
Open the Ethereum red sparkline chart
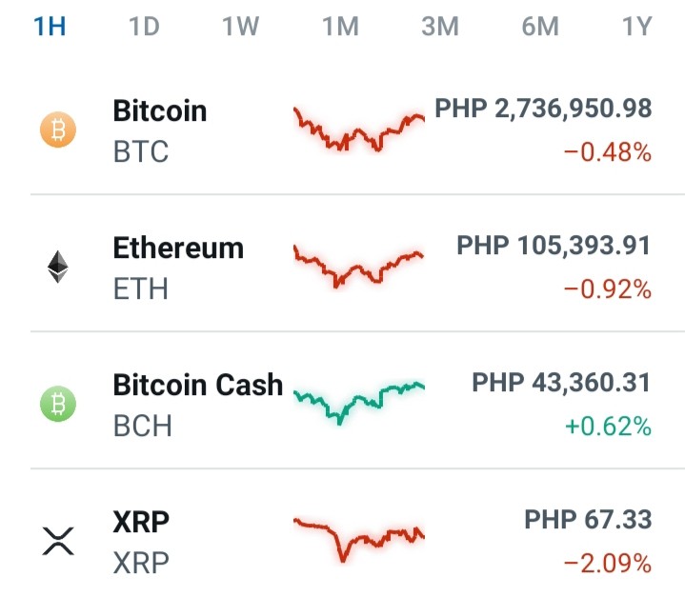tap(359, 266)
